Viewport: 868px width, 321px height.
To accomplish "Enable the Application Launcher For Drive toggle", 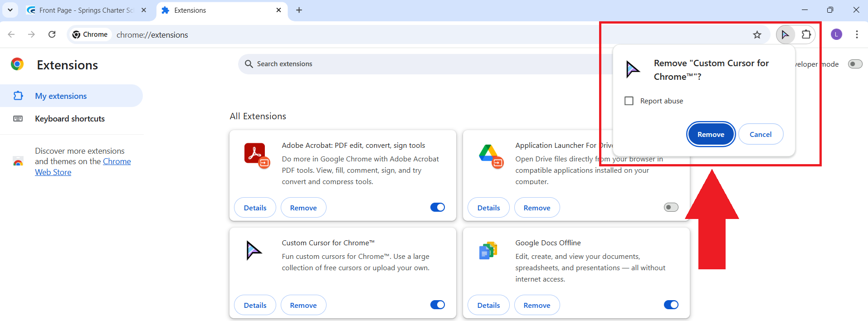I will tap(671, 207).
